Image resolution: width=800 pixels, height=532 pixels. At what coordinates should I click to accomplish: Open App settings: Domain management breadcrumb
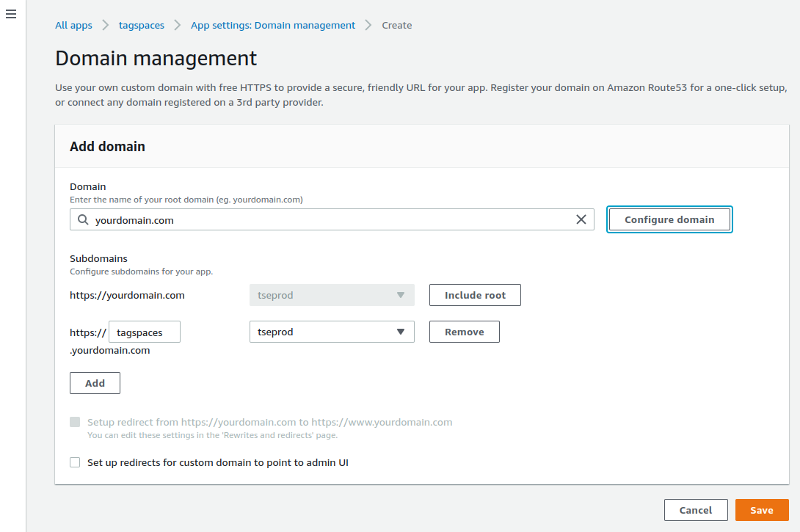point(273,26)
